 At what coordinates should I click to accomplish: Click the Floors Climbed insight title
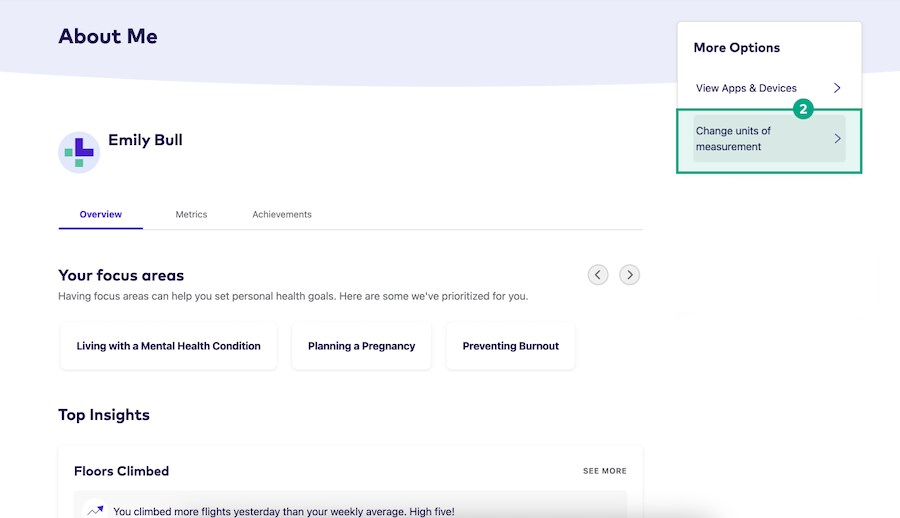point(121,471)
